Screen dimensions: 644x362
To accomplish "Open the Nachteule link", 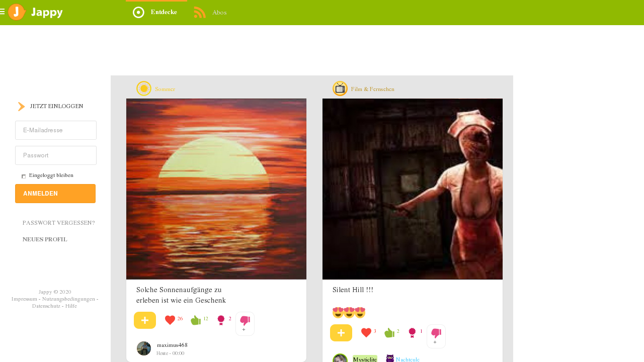I will [x=408, y=359].
